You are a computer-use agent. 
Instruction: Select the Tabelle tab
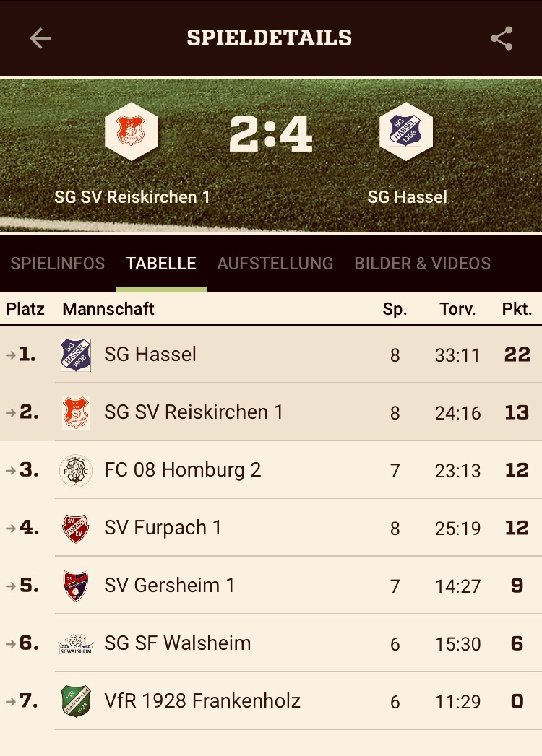pos(161,264)
